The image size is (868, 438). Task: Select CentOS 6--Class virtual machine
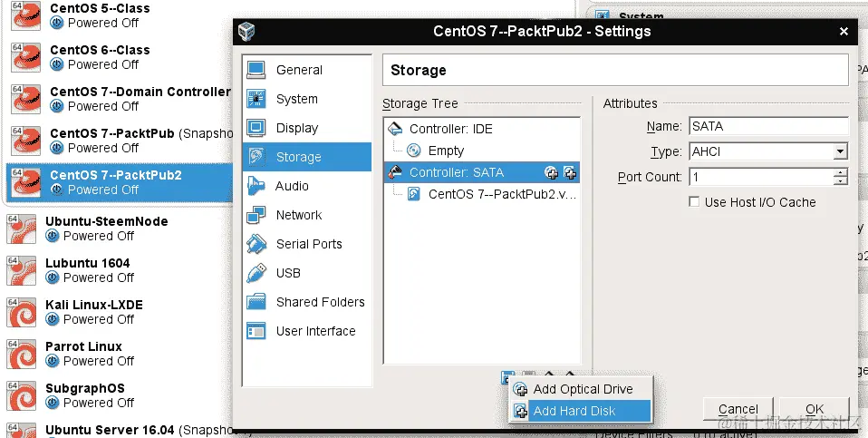[119, 57]
